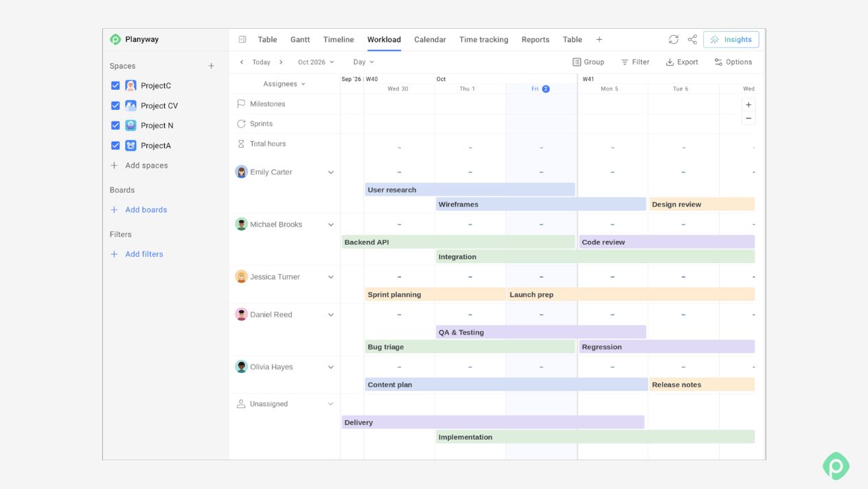Click the Milestones flag icon
The height and width of the screenshot is (489, 868).
click(241, 104)
